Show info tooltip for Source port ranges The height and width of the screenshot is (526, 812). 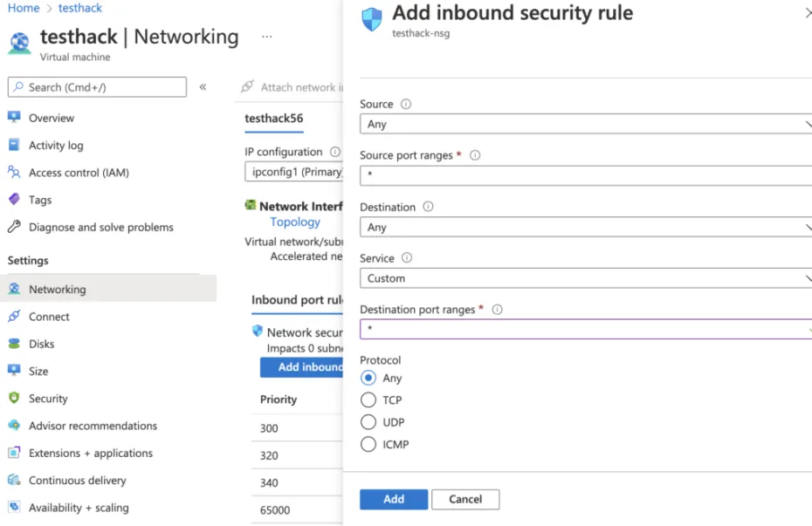(x=475, y=155)
